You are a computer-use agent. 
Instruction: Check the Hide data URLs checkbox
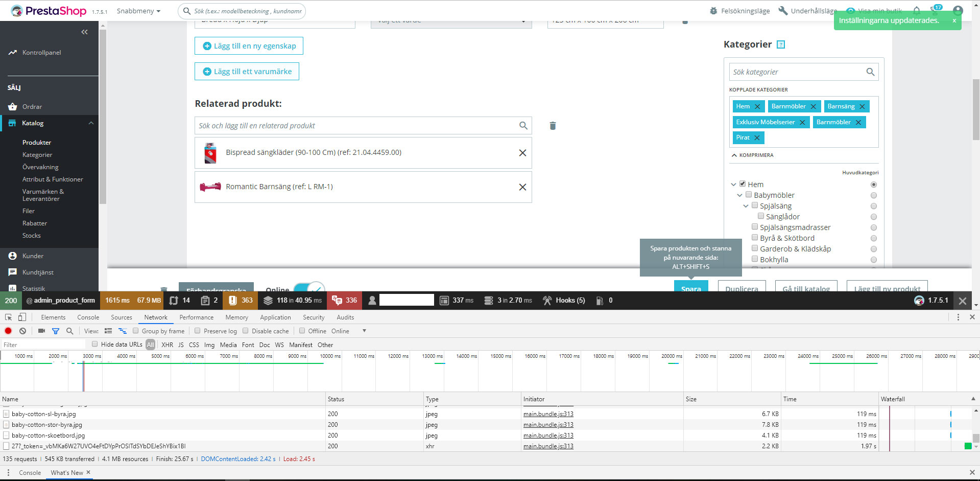95,344
